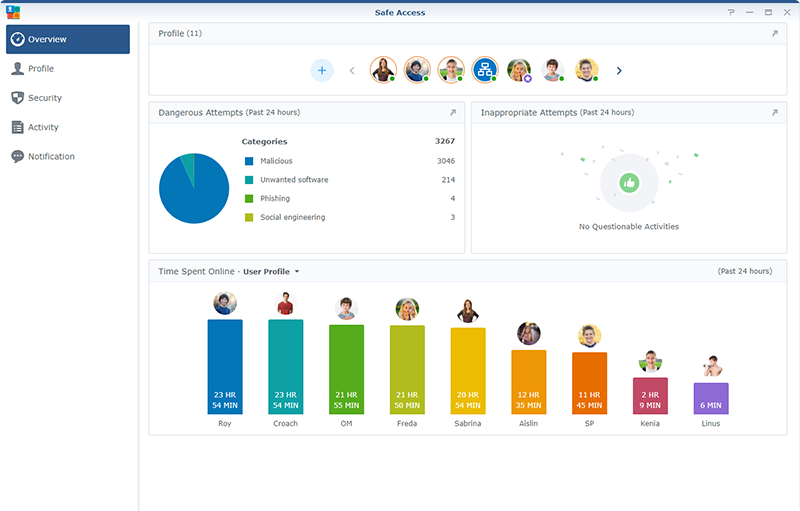Click Kenia's 2 HR 9 MIN bar
The height and width of the screenshot is (511, 800).
pyautogui.click(x=650, y=396)
